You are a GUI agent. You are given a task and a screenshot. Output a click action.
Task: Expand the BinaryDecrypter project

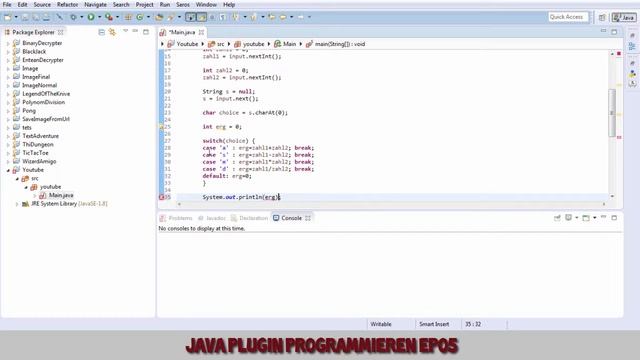[x=8, y=43]
